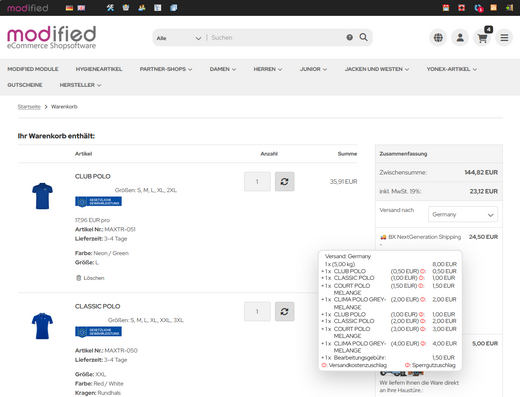The height and width of the screenshot is (397, 520).
Task: Open the globe language selector
Action: (x=438, y=38)
